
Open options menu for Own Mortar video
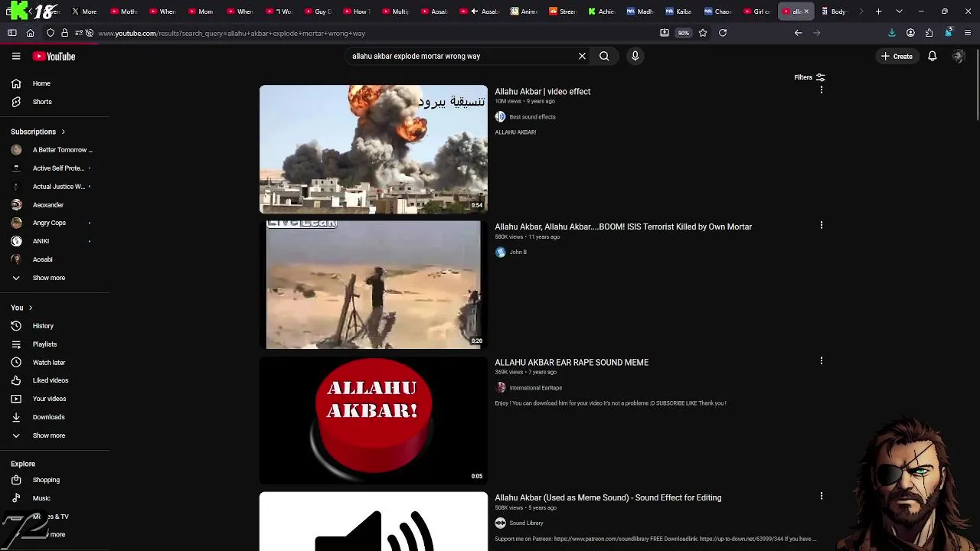(822, 226)
